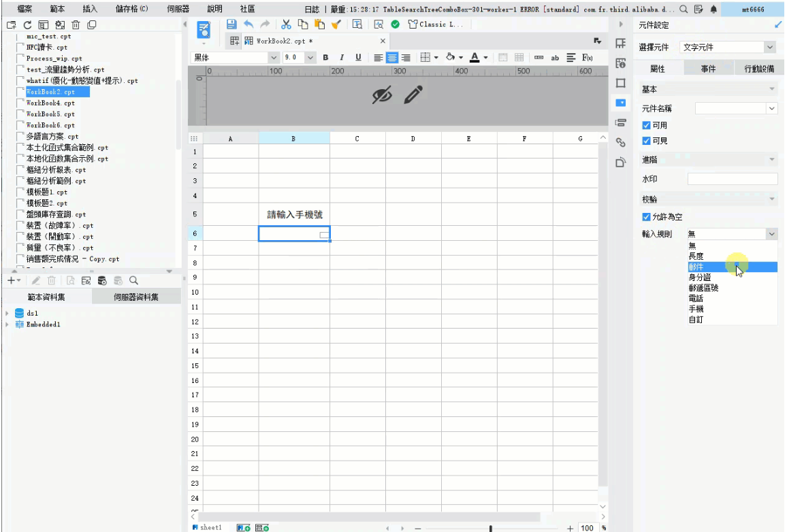Switch to the 事件 tab
The image size is (787, 532).
708,69
